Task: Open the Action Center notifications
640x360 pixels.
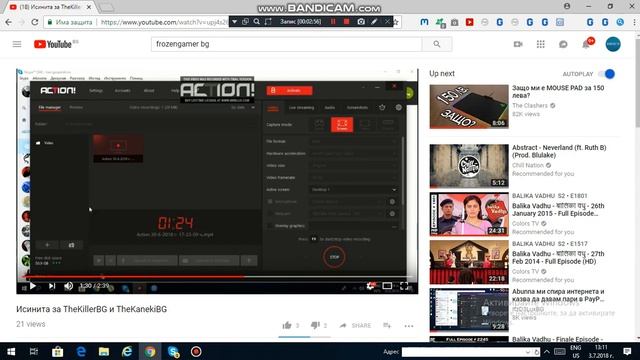Action: [627, 351]
